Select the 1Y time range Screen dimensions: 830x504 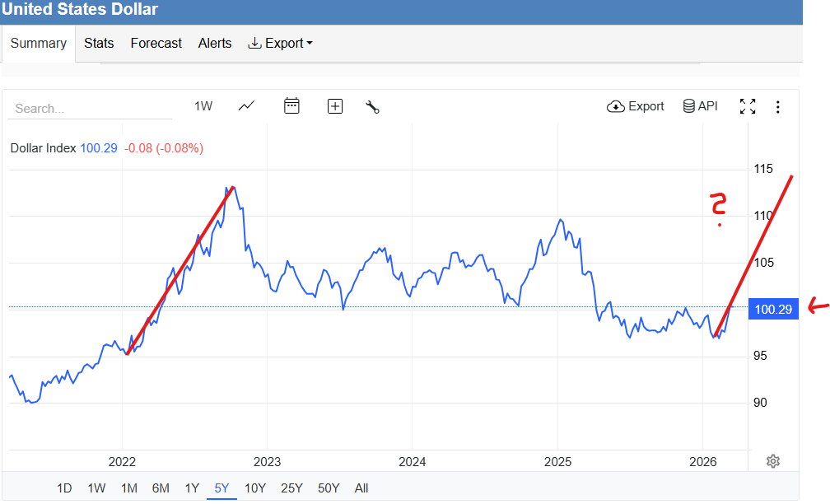(x=192, y=488)
